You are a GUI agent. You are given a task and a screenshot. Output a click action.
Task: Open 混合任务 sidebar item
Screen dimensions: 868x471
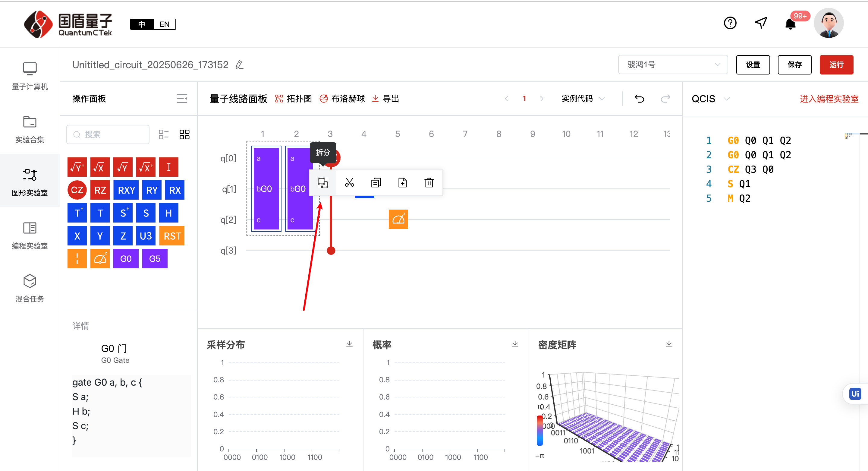30,288
